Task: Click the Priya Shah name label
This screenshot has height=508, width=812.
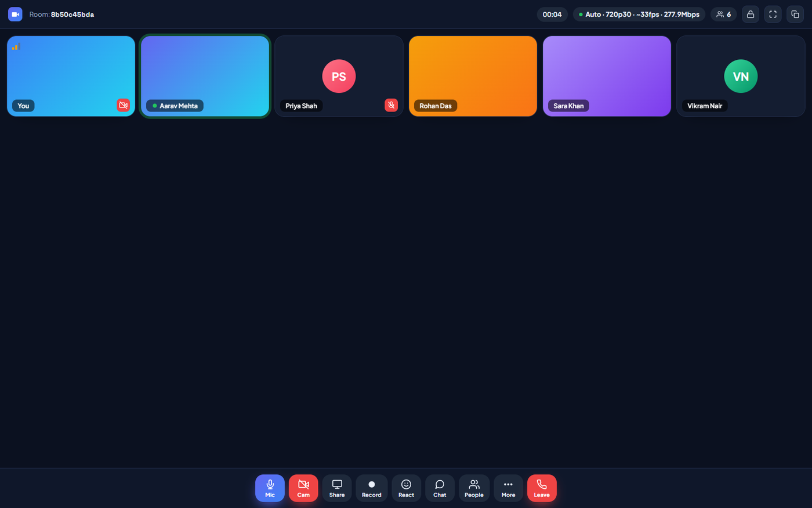Action: [x=301, y=106]
